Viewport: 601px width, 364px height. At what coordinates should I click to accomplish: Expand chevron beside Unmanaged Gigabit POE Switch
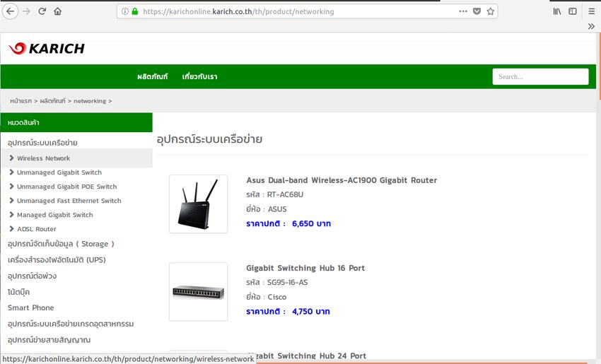11,186
